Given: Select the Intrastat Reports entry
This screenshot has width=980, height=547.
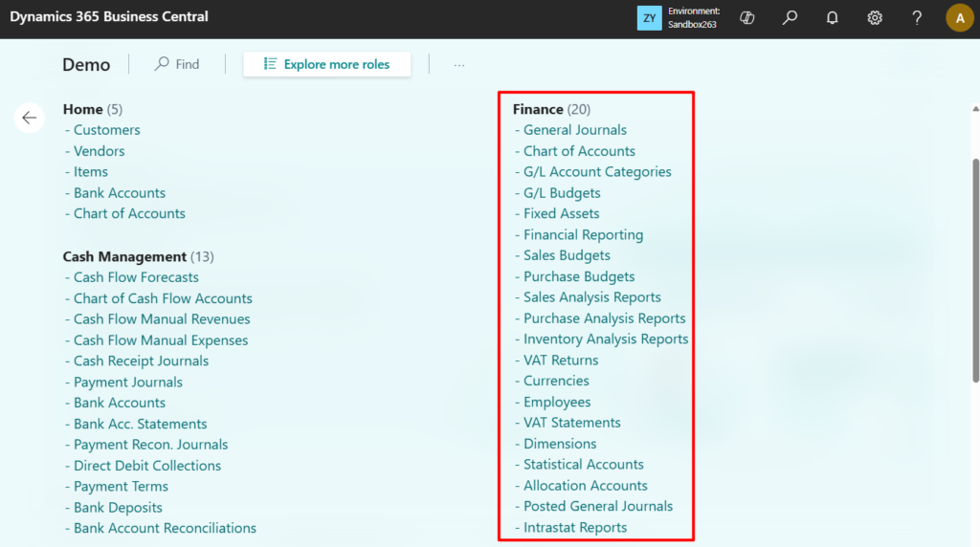Looking at the screenshot, I should coord(574,527).
